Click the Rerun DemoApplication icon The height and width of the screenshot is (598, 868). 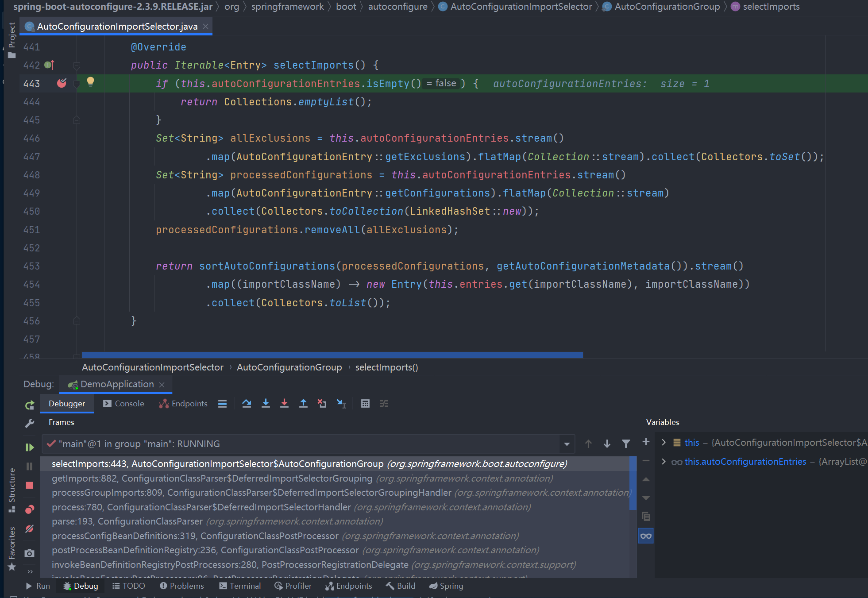30,405
